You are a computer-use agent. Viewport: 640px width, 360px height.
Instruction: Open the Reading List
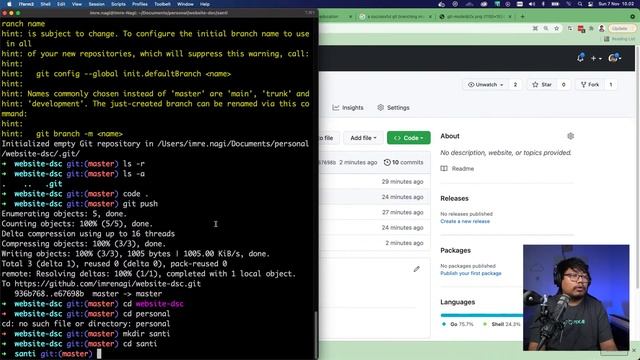619,39
